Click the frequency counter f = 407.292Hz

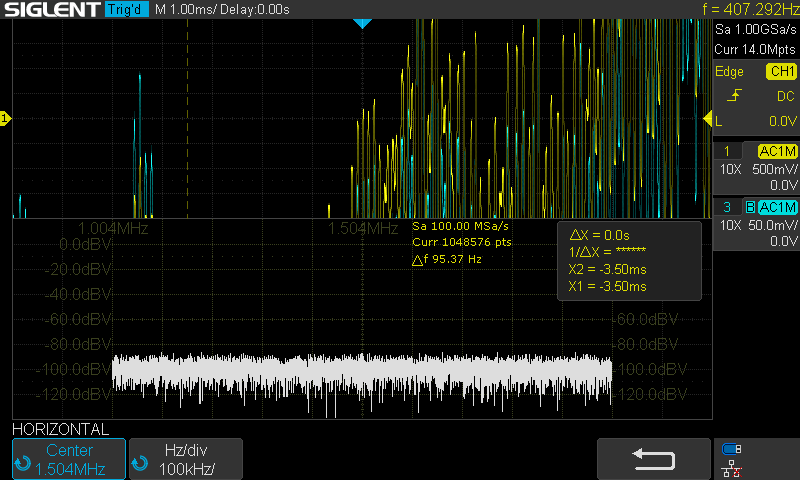click(751, 9)
